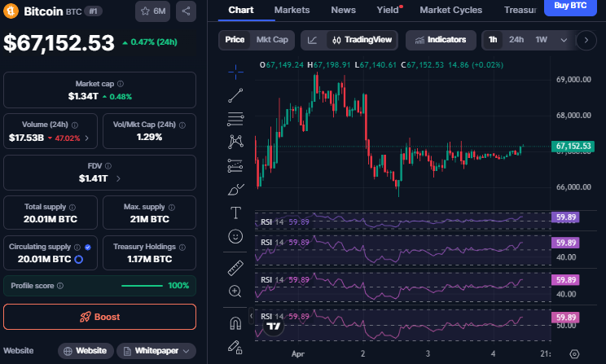Switch to simple line chart mode
The height and width of the screenshot is (364, 606).
pos(312,40)
